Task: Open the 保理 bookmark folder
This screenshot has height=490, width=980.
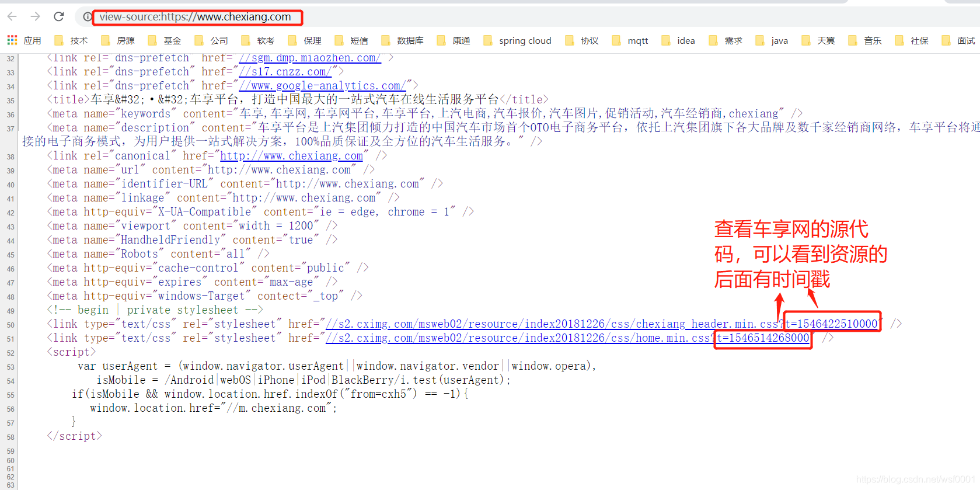Action: click(304, 40)
